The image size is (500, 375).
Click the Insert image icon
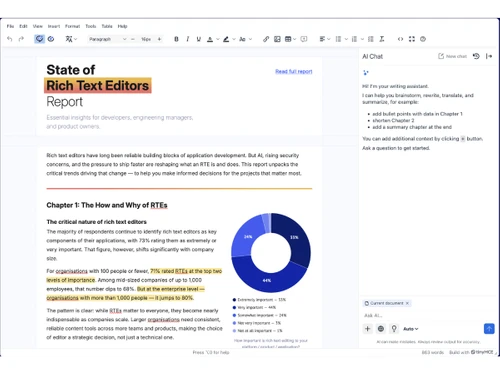(x=277, y=39)
